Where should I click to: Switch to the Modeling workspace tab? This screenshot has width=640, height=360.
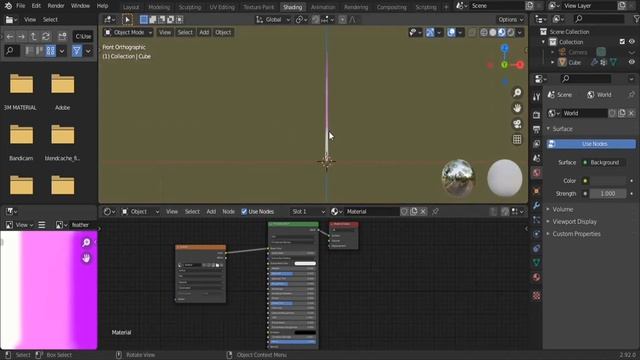pyautogui.click(x=159, y=7)
